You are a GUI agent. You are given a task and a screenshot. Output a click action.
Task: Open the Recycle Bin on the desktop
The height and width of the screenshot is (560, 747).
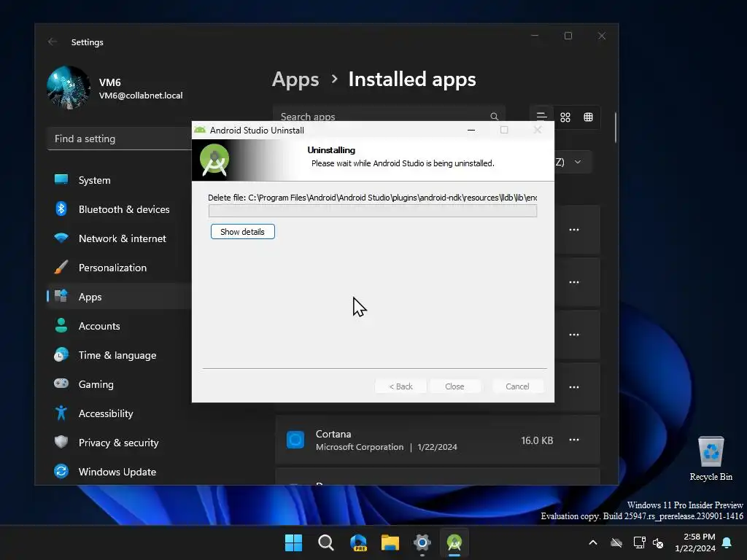pyautogui.click(x=711, y=459)
